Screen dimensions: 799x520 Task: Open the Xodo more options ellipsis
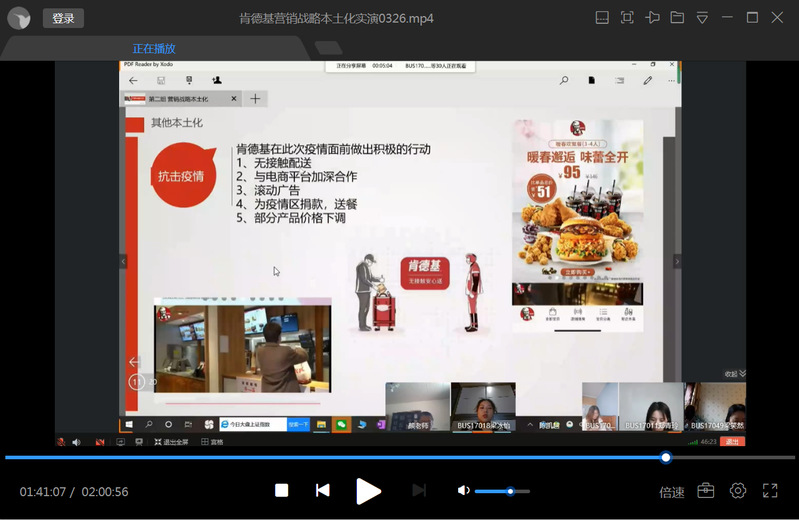tap(671, 81)
